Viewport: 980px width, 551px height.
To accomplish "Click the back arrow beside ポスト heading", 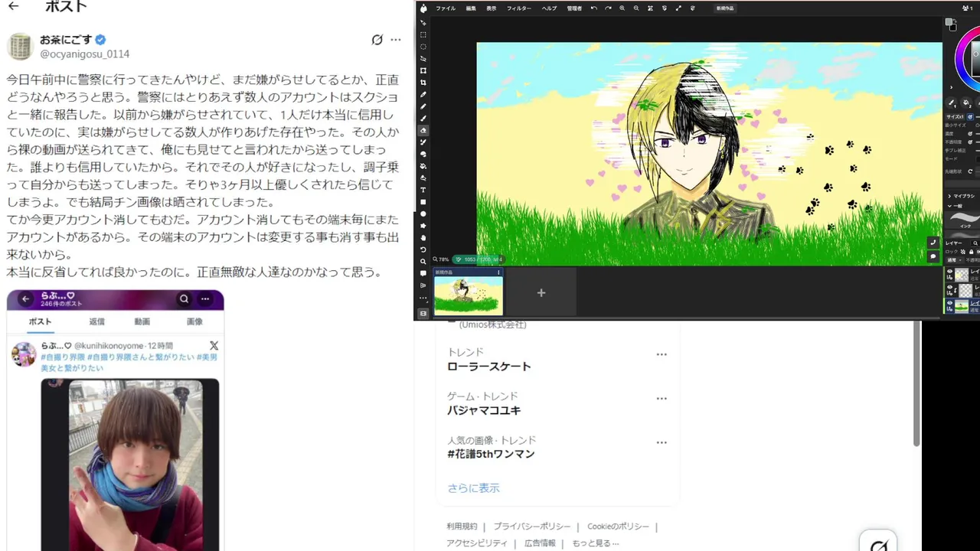I will coord(14,6).
